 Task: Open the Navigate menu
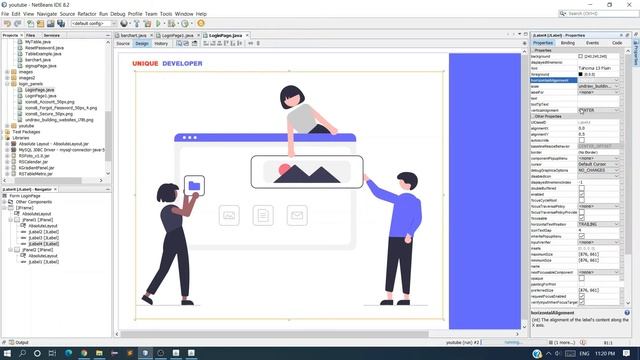coord(47,14)
